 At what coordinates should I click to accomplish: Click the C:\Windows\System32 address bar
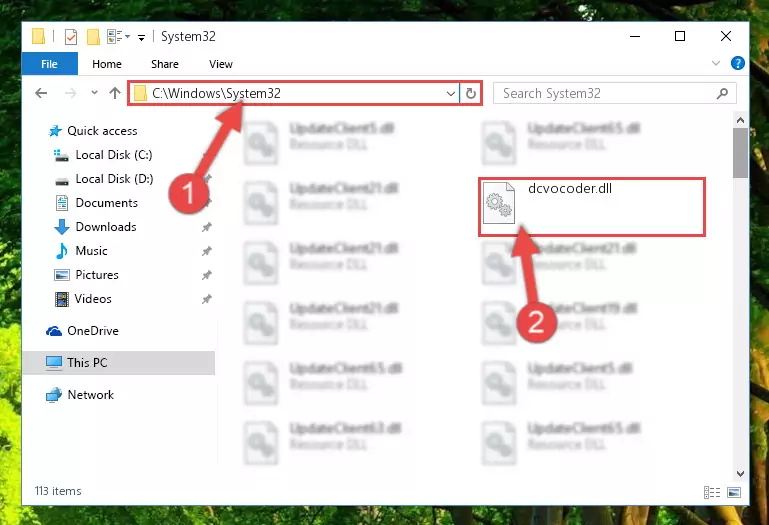coord(293,93)
